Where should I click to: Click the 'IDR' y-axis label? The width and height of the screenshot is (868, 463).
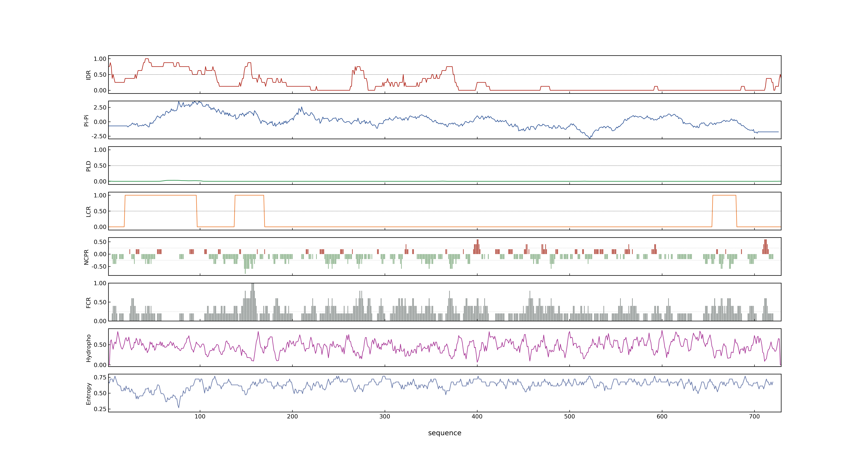tap(88, 75)
